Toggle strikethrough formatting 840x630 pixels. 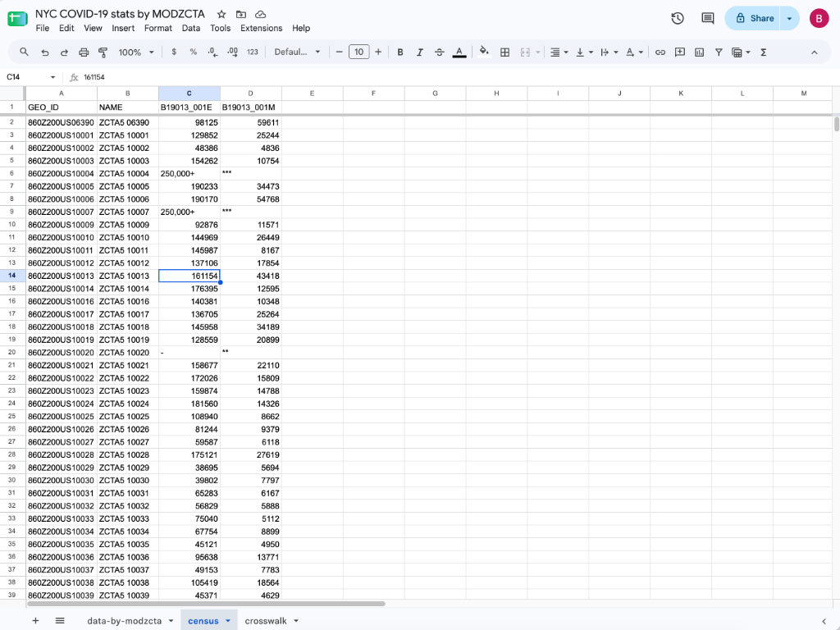440,52
